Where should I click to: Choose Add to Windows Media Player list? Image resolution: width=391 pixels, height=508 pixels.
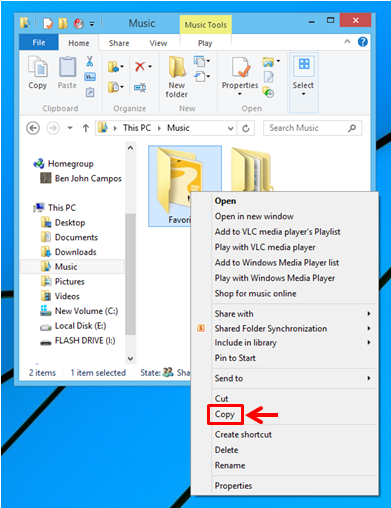(x=277, y=263)
